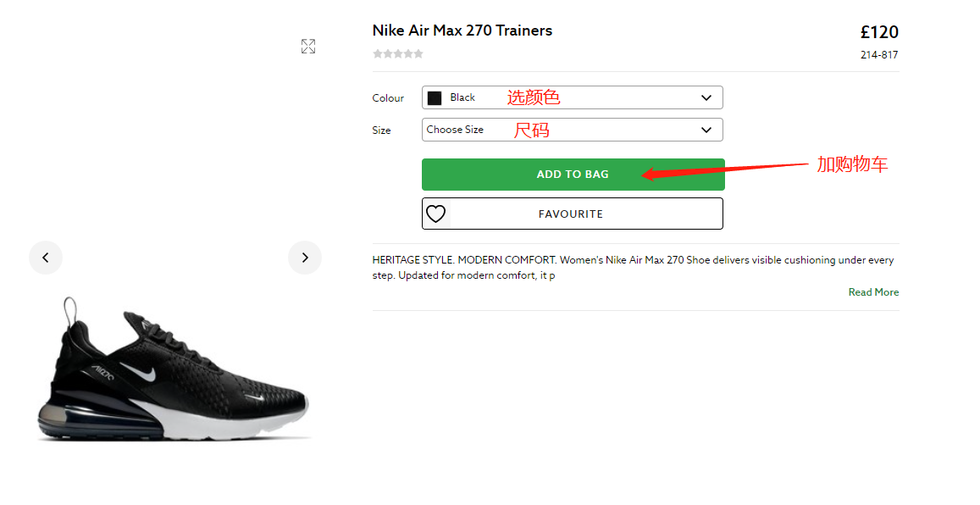Click the third rating star

[398, 53]
